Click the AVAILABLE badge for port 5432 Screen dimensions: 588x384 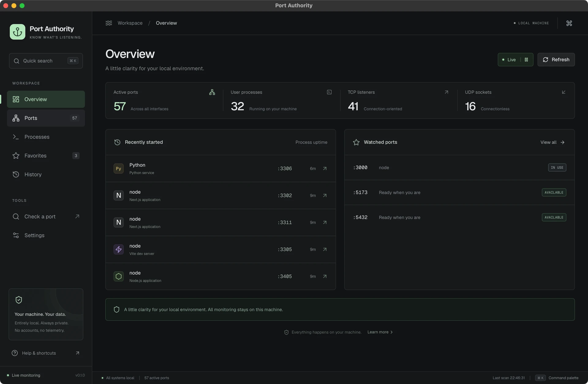click(x=554, y=217)
